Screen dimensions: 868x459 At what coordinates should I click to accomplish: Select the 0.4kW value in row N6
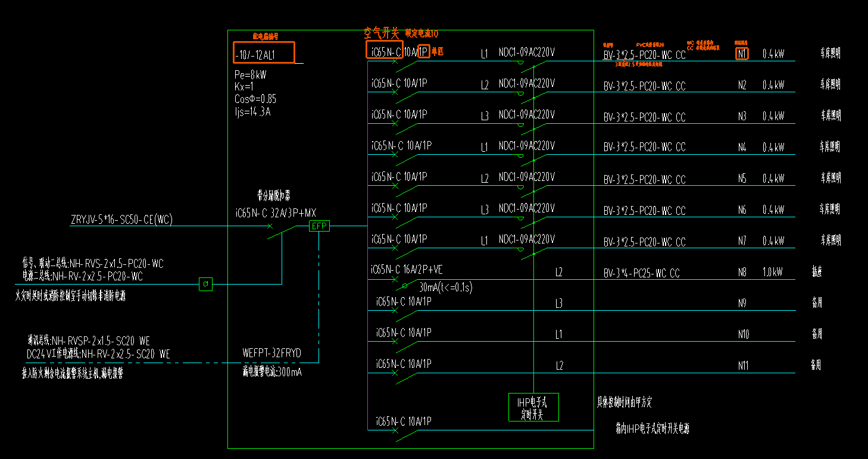pos(773,210)
